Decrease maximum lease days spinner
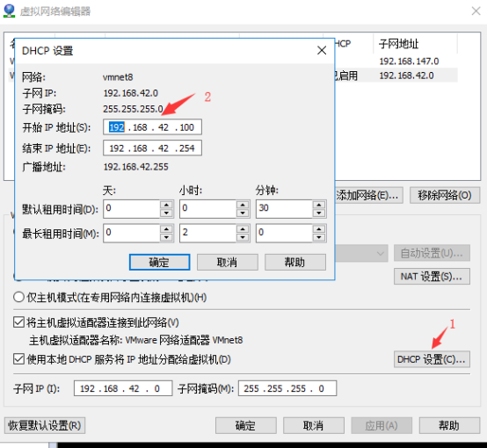Viewport: 487px width, 448px height. point(166,237)
